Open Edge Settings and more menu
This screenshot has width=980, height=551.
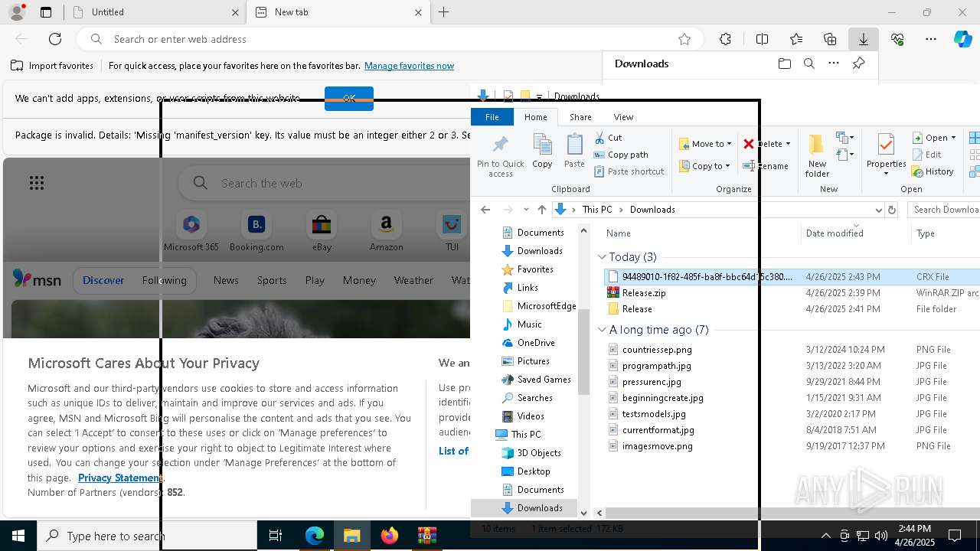[931, 39]
